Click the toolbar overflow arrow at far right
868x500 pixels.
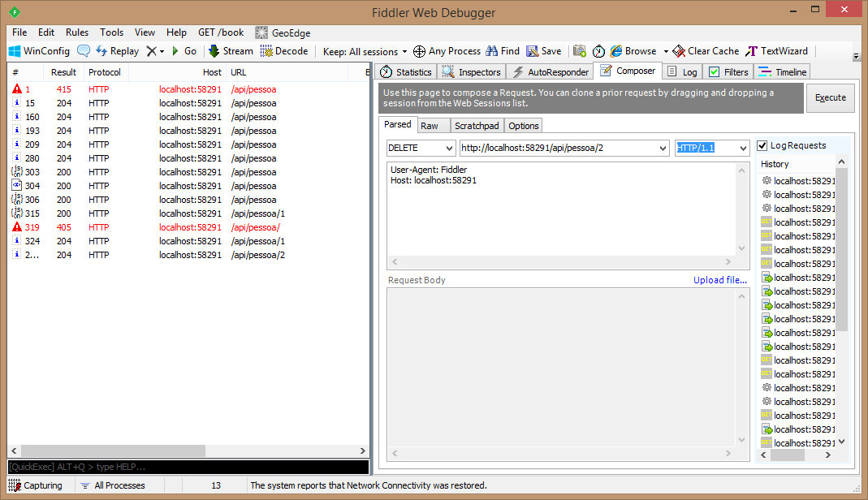coord(856,56)
